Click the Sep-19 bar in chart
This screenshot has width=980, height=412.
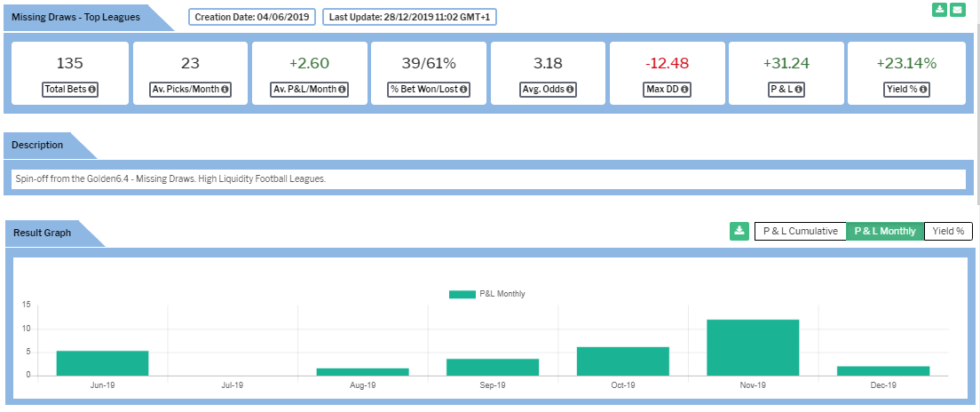[493, 367]
